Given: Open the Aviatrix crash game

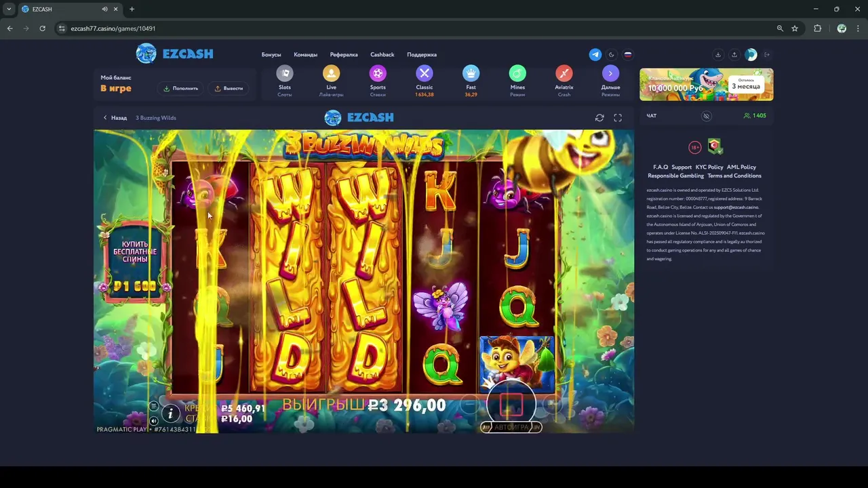Looking at the screenshot, I should [x=564, y=81].
